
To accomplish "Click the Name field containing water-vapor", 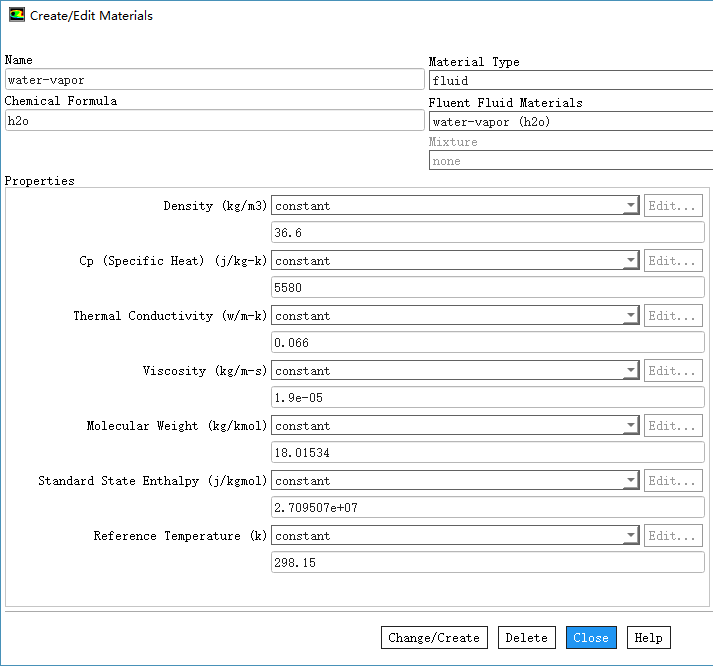I will pos(214,80).
